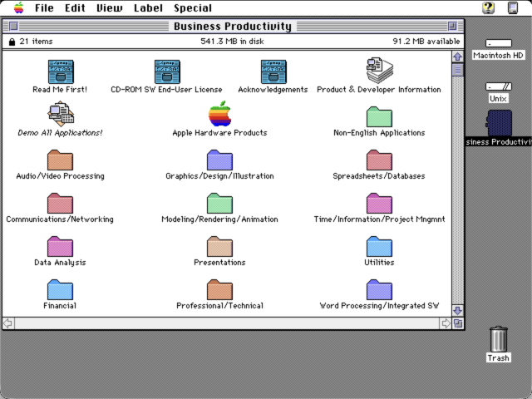Open the Read Me First! document icon
The image size is (532, 399).
point(61,71)
